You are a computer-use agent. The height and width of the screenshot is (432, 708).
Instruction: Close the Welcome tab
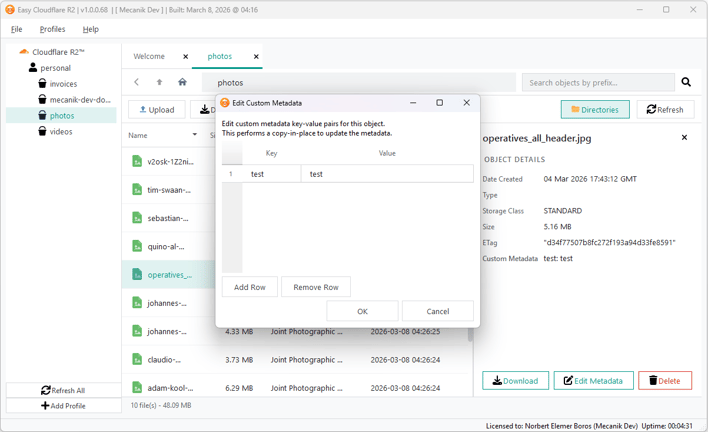tap(186, 56)
